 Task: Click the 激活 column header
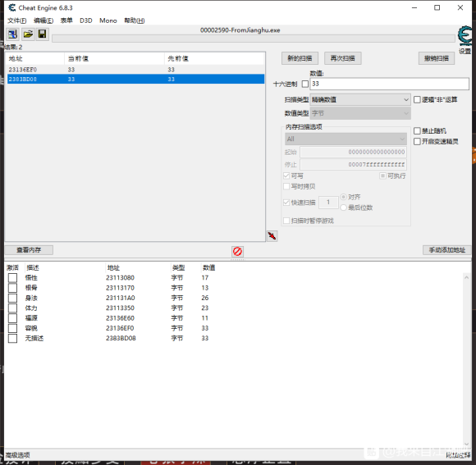tap(12, 267)
